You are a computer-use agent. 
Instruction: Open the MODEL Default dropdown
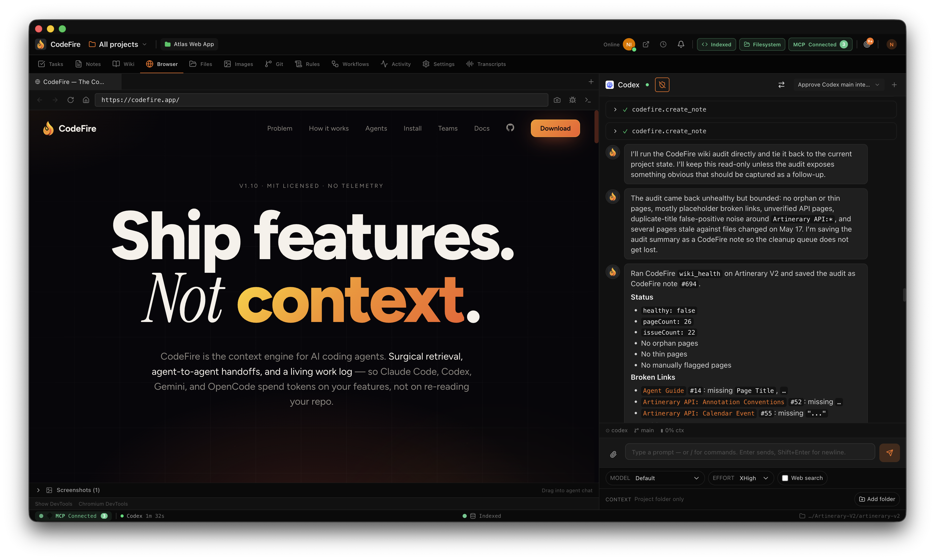(x=655, y=478)
